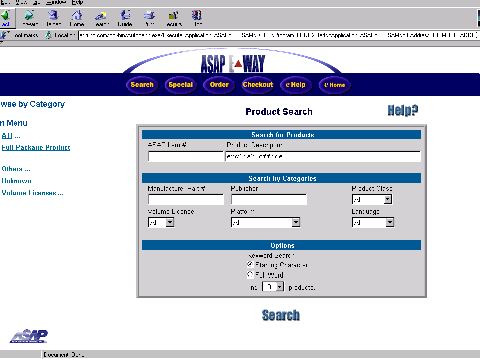480x360 pixels.
Task: Stop loading with the Stop icon
Action: click(x=197, y=18)
